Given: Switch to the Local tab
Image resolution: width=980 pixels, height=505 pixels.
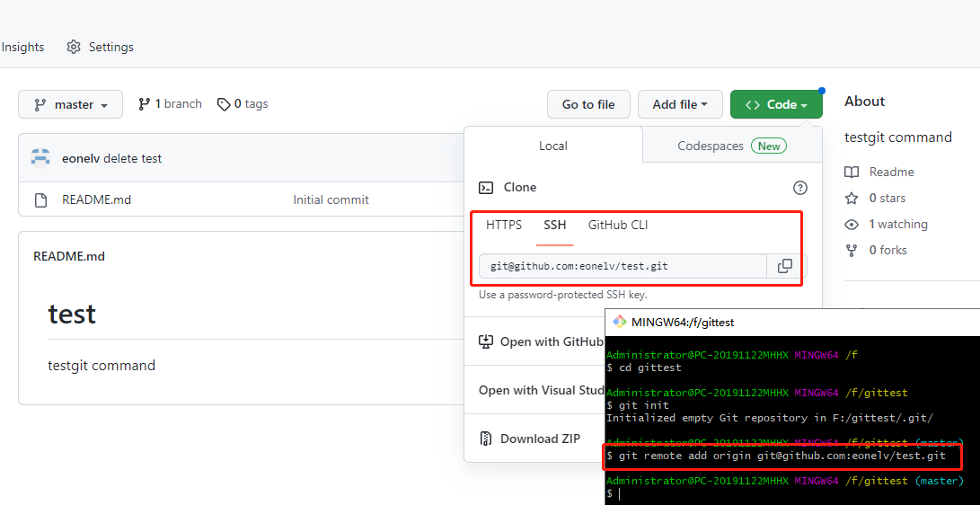Looking at the screenshot, I should pos(553,146).
